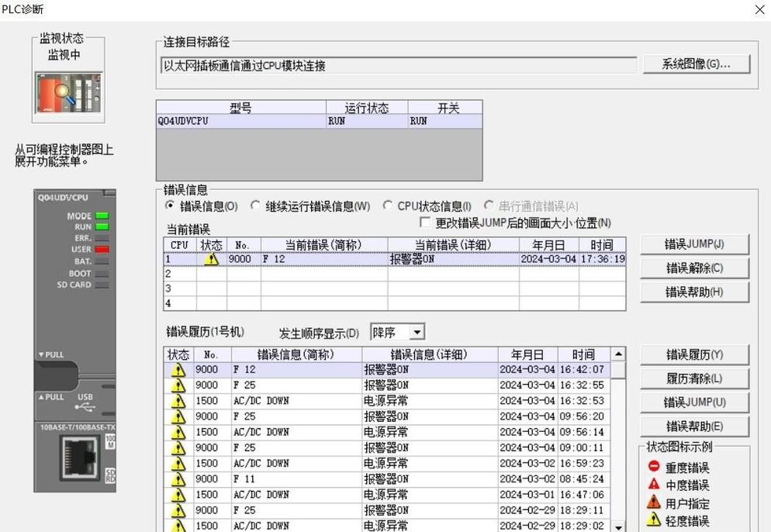Click the 轻度错误 legend icon
Viewport: 771px width, 532px height.
point(654,520)
